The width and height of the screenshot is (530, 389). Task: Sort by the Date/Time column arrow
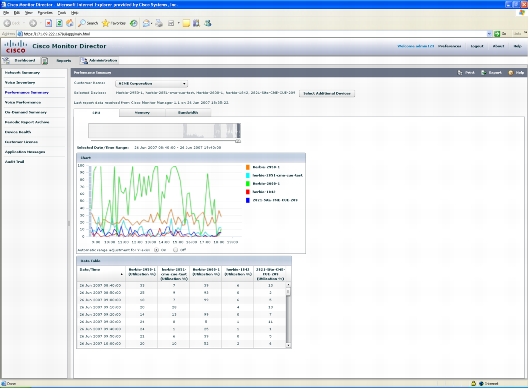122,274
